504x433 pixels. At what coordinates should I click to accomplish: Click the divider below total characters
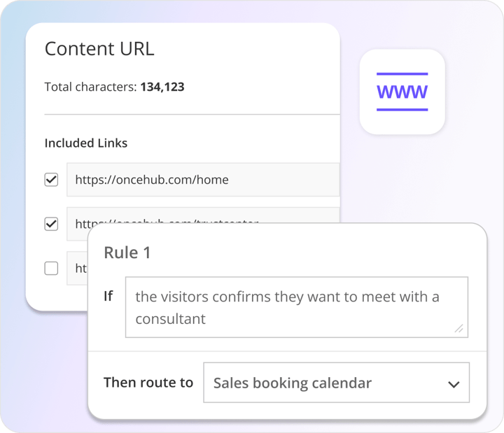pos(192,114)
